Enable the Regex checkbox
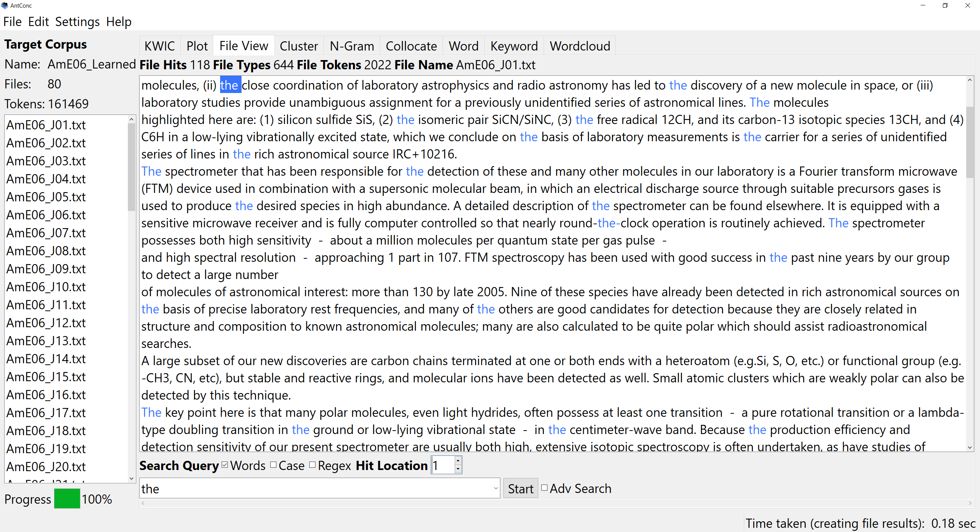 [312, 465]
